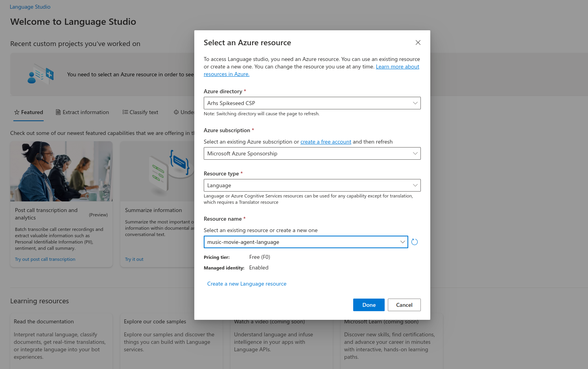Image resolution: width=588 pixels, height=369 pixels.
Task: Click the Learning resources heading
Action: (39, 301)
